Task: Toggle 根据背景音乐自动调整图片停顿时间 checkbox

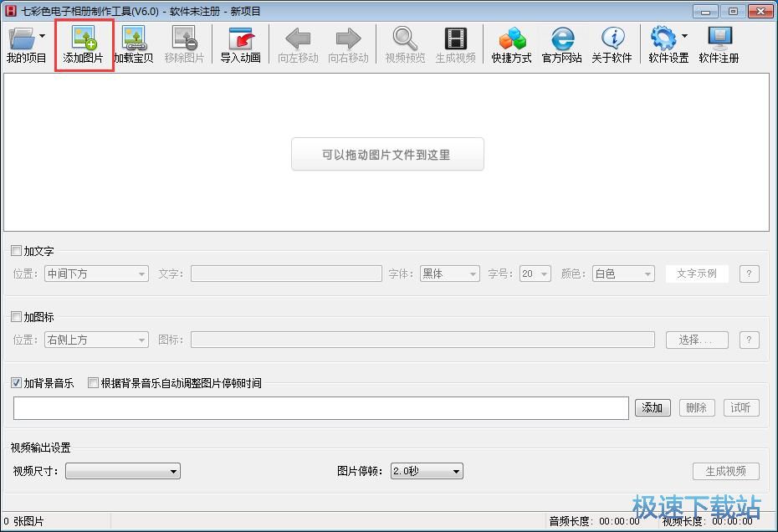Action: pos(94,383)
